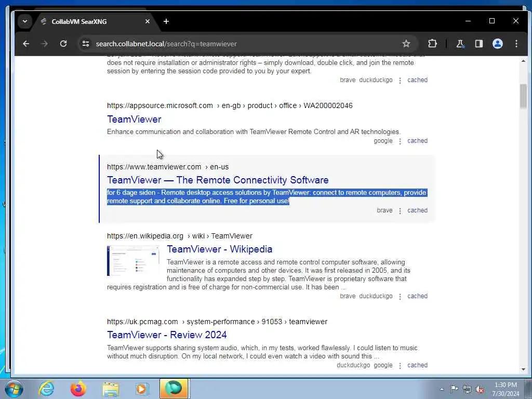The width and height of the screenshot is (532, 399).
Task: Click the scrollbar up arrow
Action: [523, 61]
